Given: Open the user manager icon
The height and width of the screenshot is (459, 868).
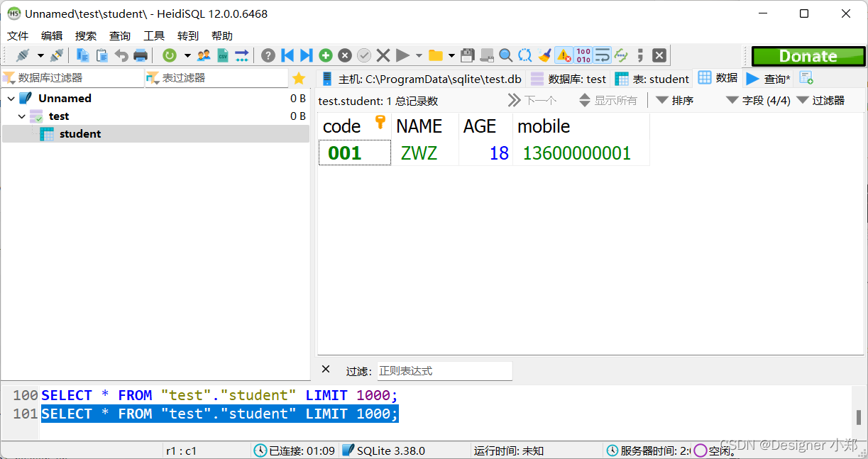Looking at the screenshot, I should click(204, 55).
